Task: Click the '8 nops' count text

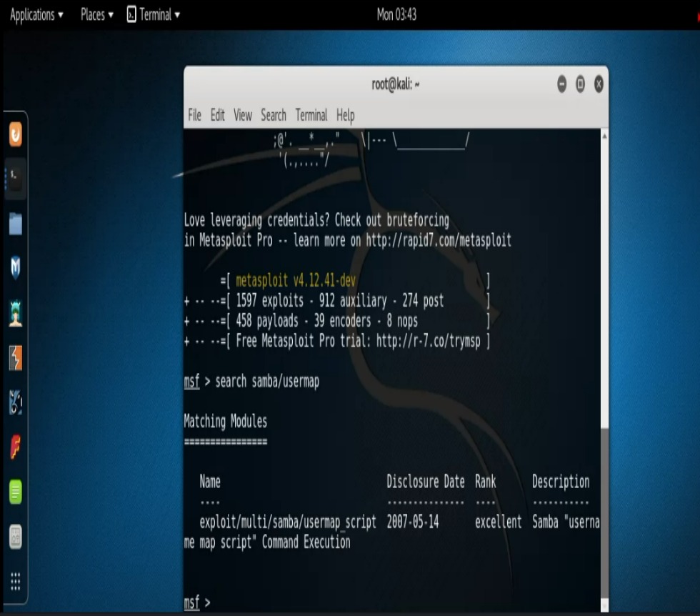Action: tap(402, 321)
